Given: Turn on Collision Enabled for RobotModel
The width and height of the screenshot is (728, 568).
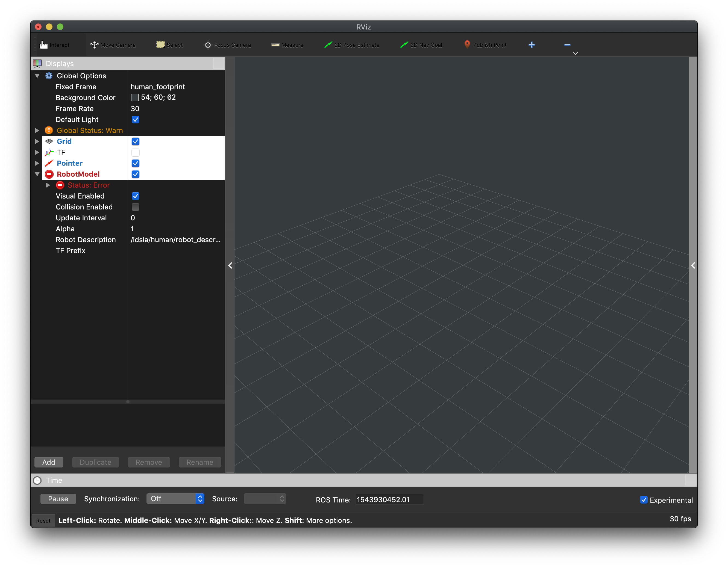Looking at the screenshot, I should (x=135, y=207).
